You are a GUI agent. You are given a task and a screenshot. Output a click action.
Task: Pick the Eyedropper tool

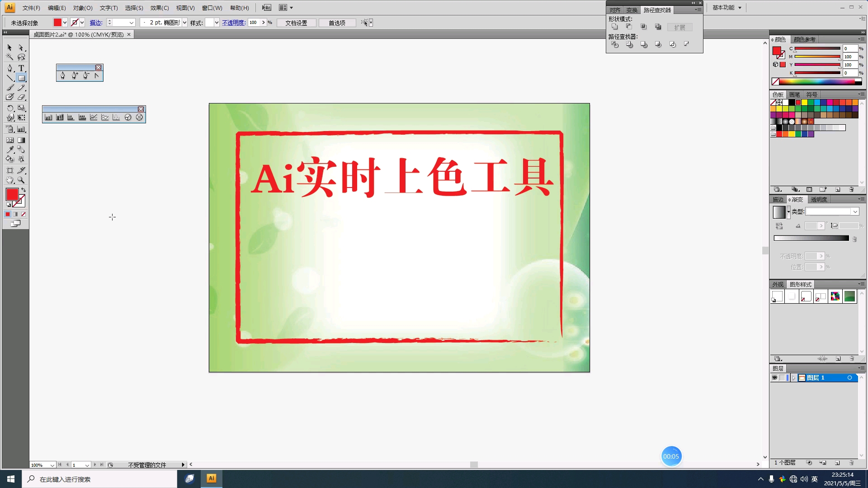click(9, 150)
